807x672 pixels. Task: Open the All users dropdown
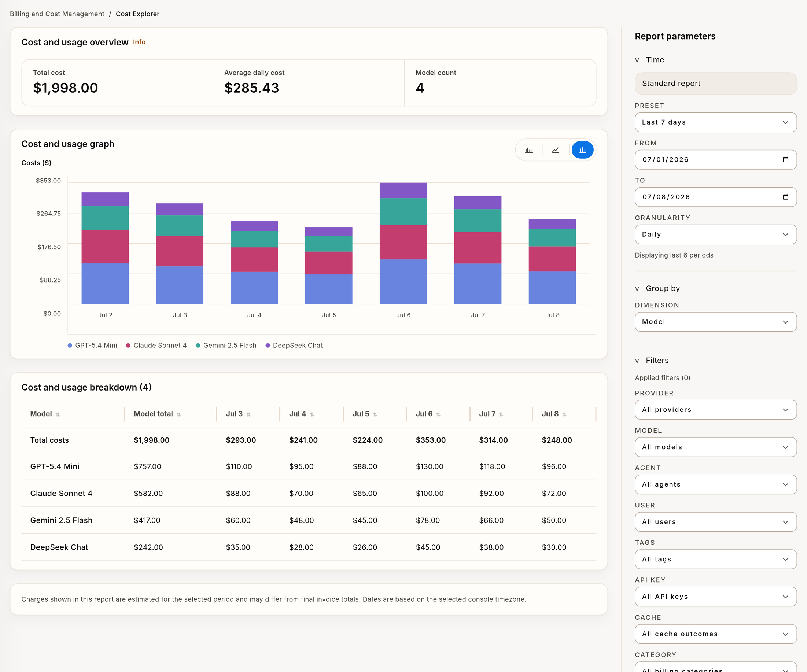click(x=715, y=522)
